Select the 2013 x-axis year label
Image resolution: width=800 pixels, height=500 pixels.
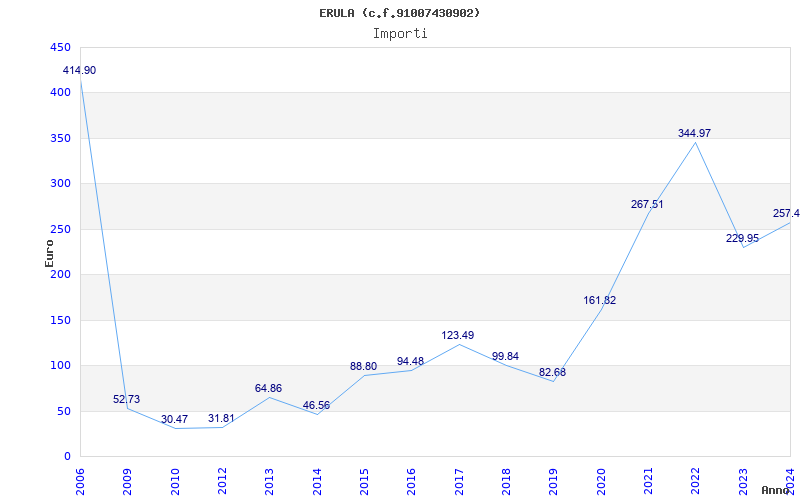click(x=269, y=481)
